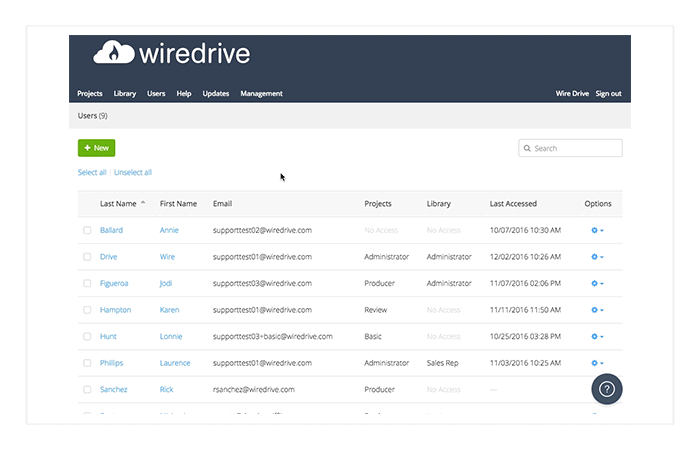700x450 pixels.
Task: Open the Hampton user link
Action: click(115, 310)
